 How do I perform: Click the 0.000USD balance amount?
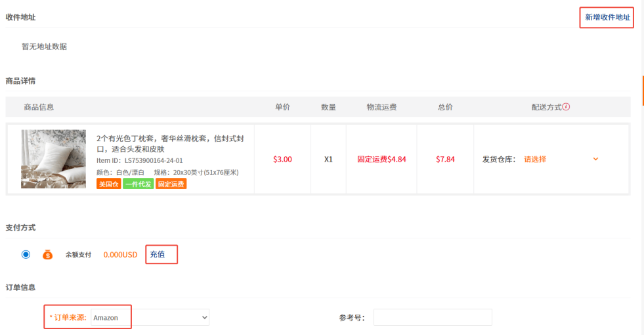[x=120, y=254]
